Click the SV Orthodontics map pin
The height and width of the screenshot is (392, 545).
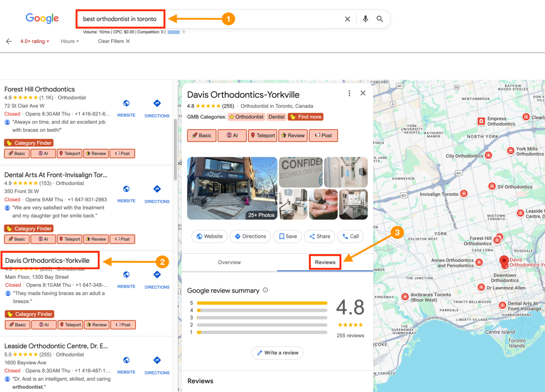(492, 186)
